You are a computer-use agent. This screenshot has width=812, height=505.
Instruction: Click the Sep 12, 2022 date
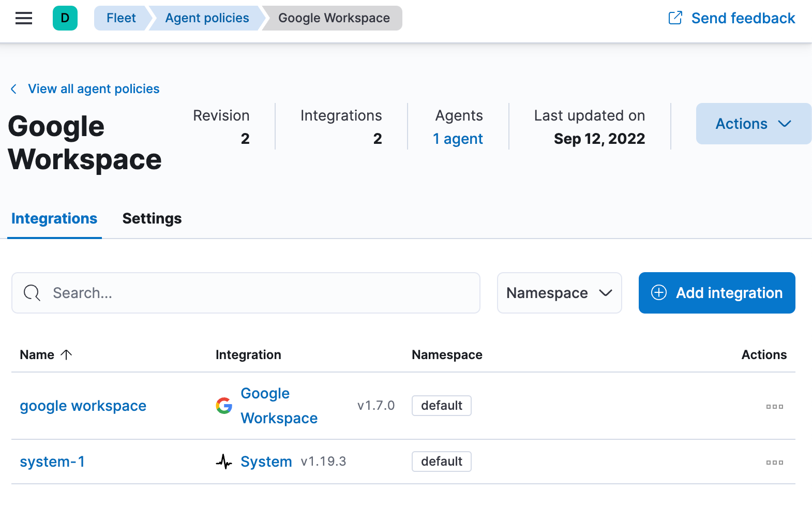point(599,139)
